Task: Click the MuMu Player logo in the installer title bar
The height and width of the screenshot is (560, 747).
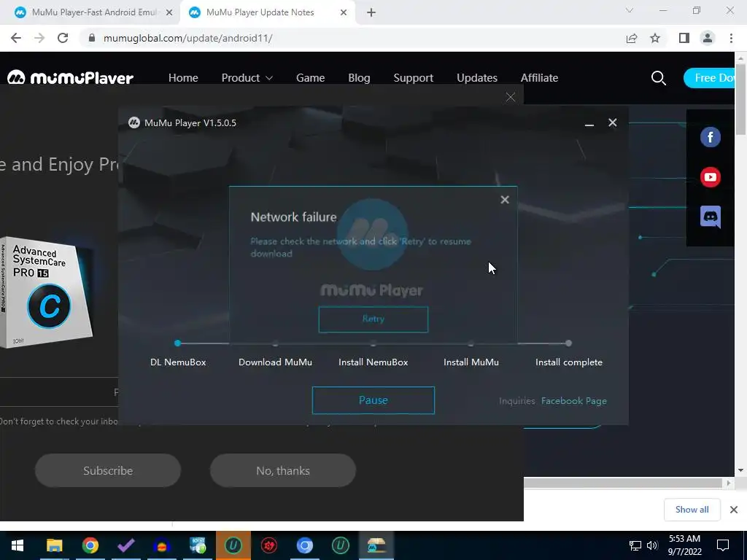Action: coord(134,122)
